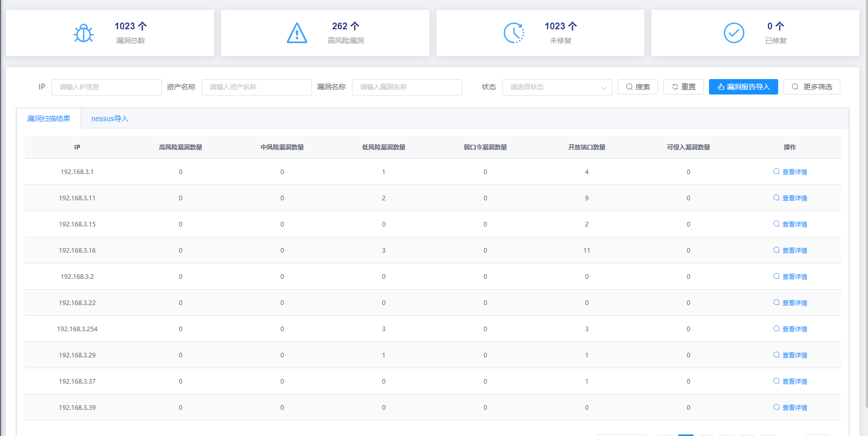View details for 192.168.3.11

pyautogui.click(x=790, y=198)
